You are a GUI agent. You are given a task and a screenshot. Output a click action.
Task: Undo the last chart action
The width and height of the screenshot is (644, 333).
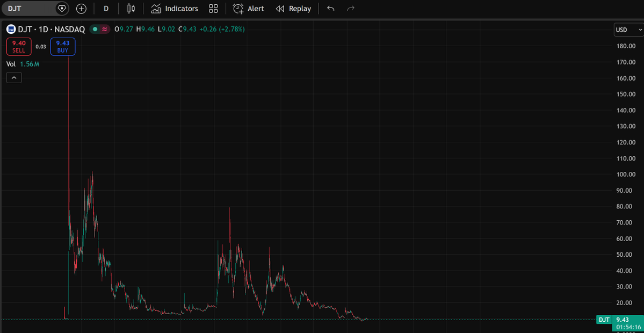click(x=331, y=9)
